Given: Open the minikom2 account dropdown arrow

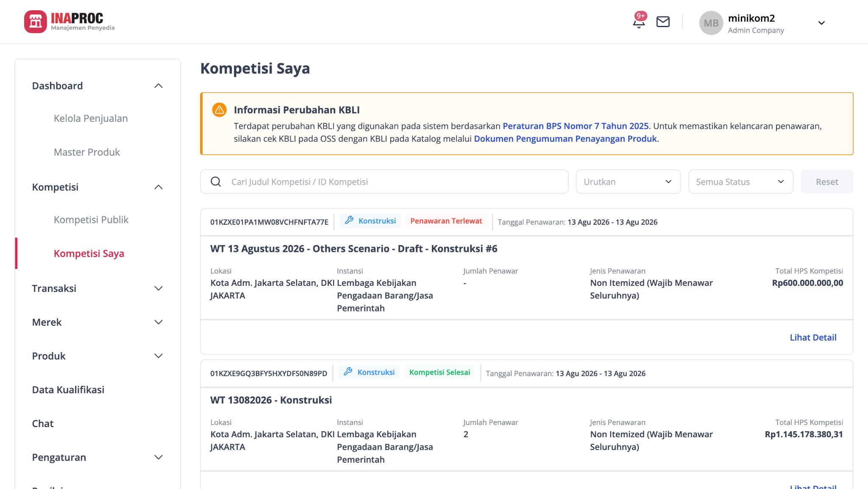Looking at the screenshot, I should click(x=821, y=23).
